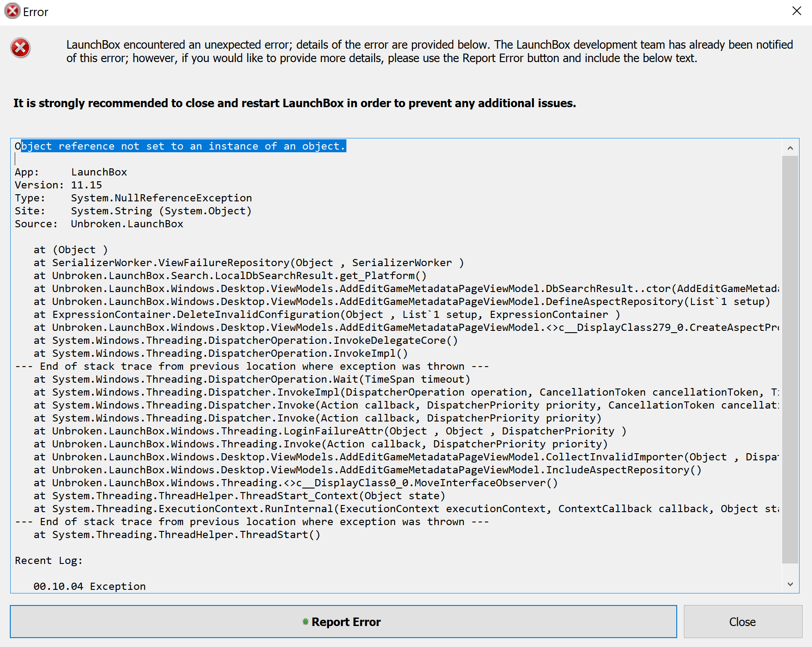This screenshot has width=812, height=647.
Task: Click the 'DbSearchResult..ctor' stack line
Action: (x=406, y=288)
